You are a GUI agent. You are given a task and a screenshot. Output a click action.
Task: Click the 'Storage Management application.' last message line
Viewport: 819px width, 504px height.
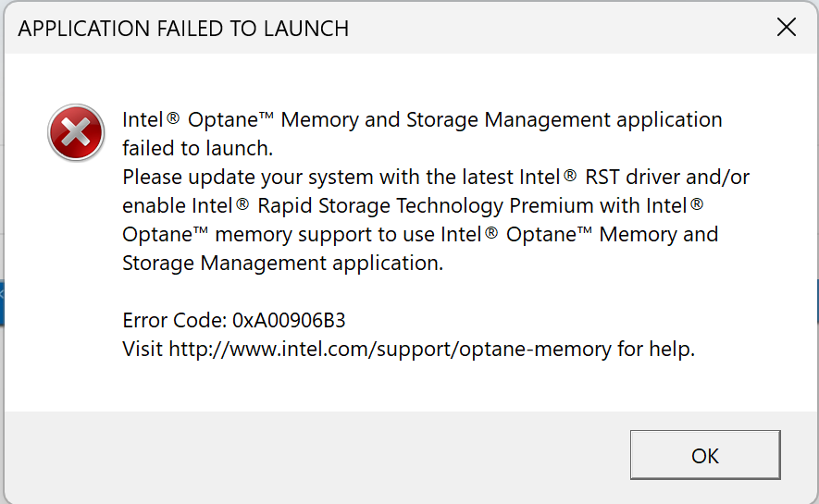click(282, 263)
